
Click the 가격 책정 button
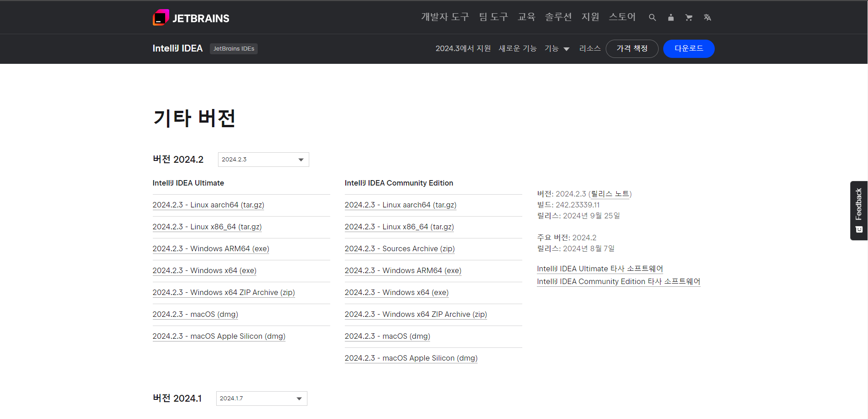pyautogui.click(x=632, y=48)
